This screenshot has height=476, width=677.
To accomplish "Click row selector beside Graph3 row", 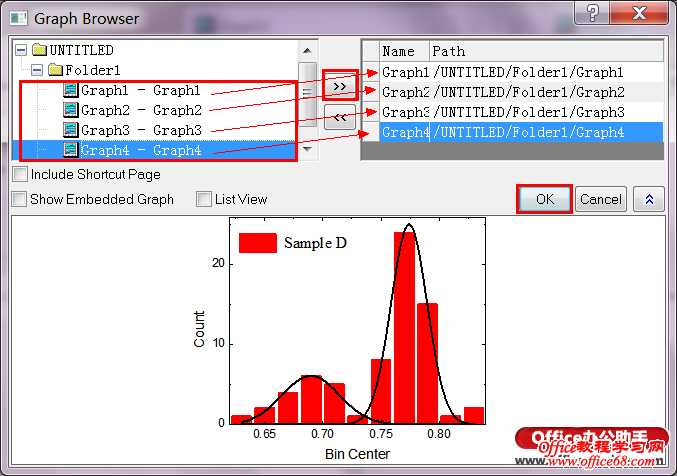I will (371, 112).
